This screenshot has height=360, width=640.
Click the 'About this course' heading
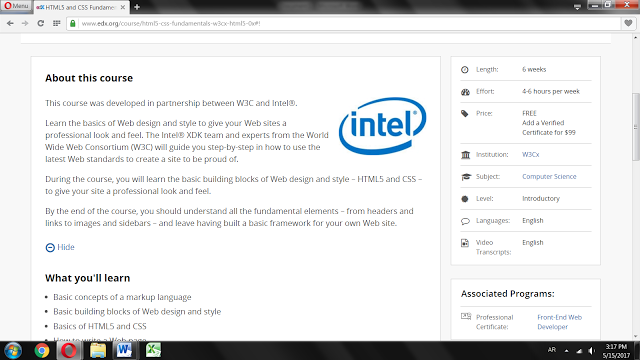(x=89, y=78)
